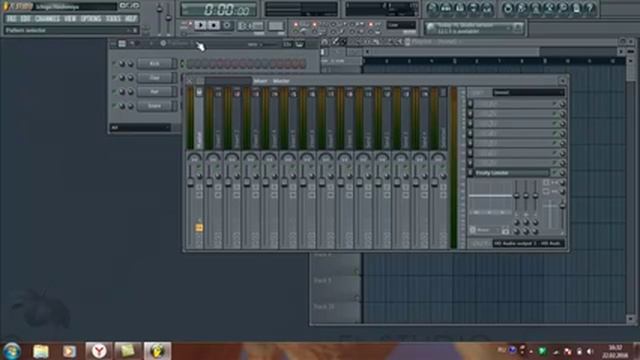
Task: Click bar 5 on playlist timeline
Action: click(x=454, y=61)
